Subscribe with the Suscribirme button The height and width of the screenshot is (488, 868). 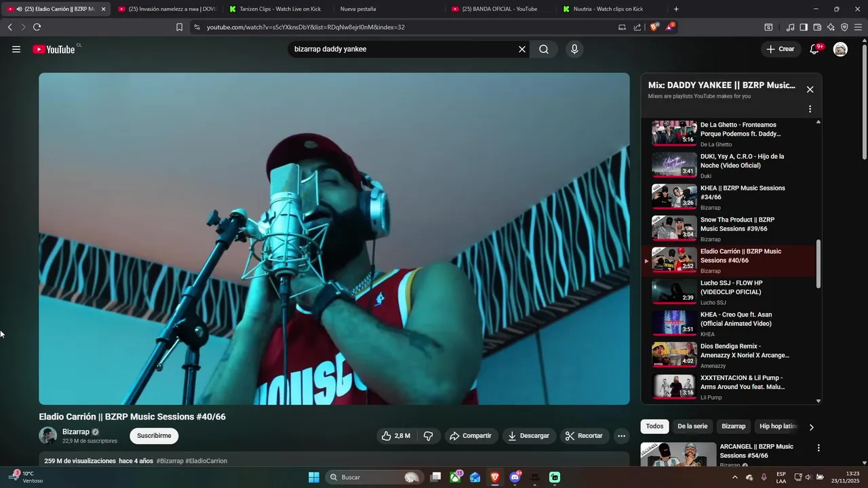154,436
